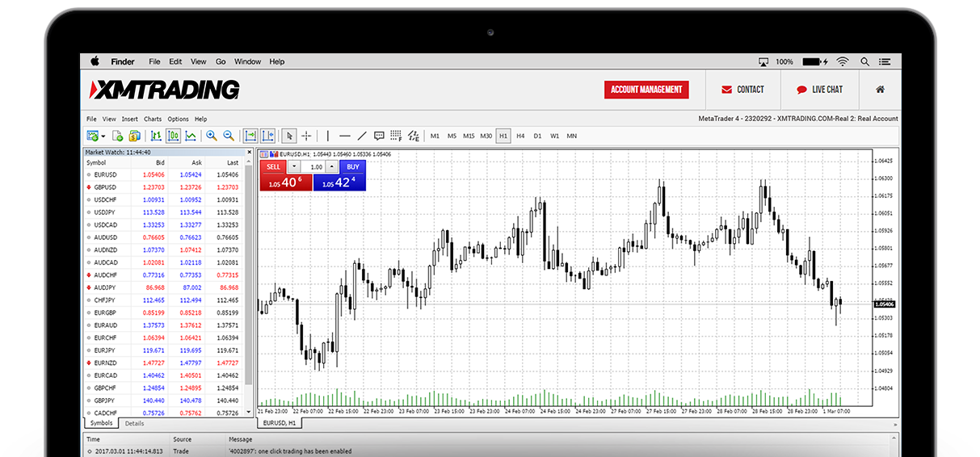
Task: Select the vertical line drawing tool
Action: coord(327,136)
